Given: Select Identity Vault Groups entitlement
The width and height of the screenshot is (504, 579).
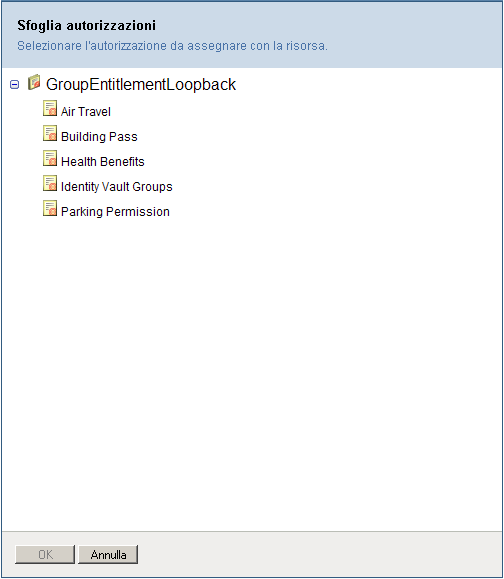Looking at the screenshot, I should (x=117, y=187).
